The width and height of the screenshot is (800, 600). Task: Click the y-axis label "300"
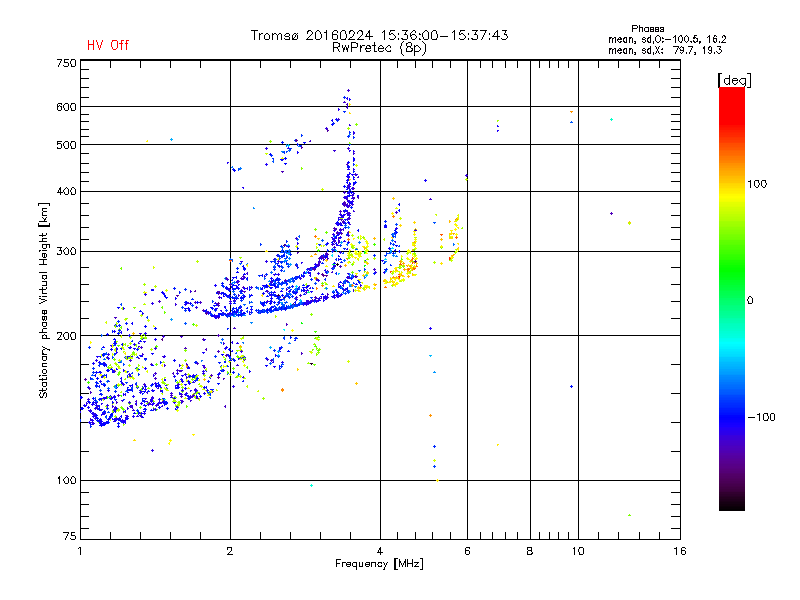pyautogui.click(x=66, y=251)
